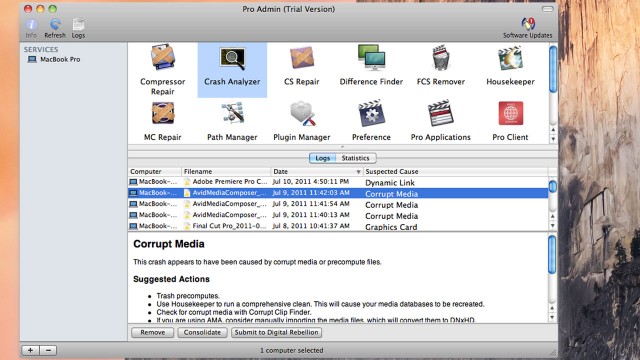
Task: Sort by Suspected Cause column header
Action: (x=456, y=171)
